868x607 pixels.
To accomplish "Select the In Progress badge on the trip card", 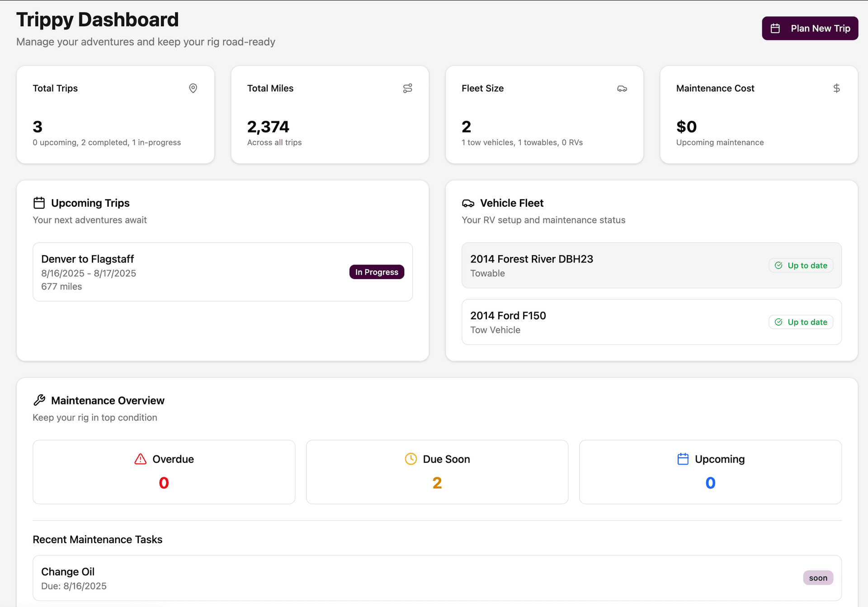I will 377,272.
